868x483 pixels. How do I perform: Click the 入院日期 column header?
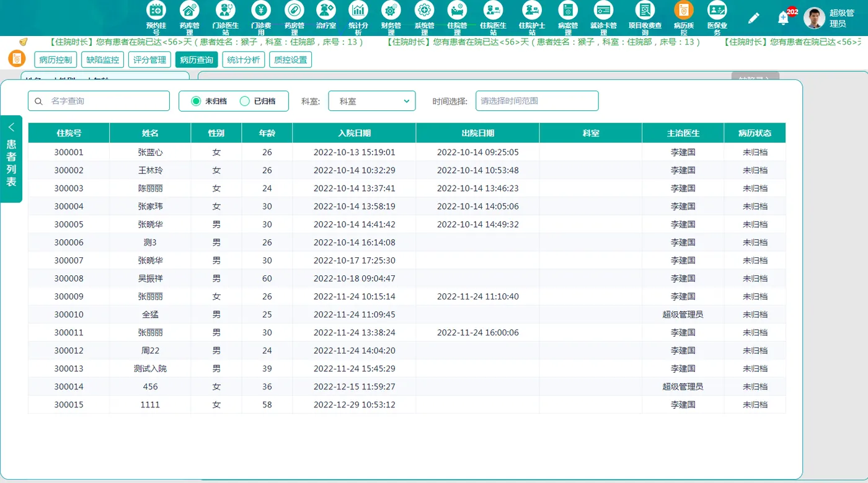354,133
